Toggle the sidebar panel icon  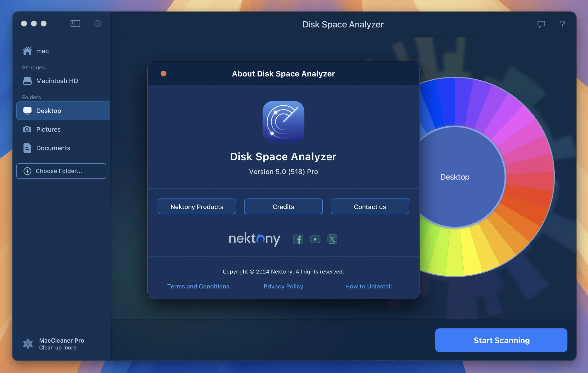coord(75,24)
